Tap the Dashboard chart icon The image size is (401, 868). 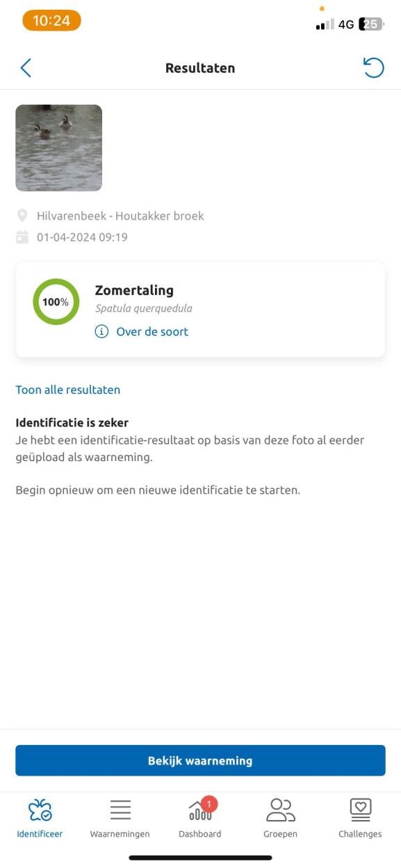(x=200, y=812)
